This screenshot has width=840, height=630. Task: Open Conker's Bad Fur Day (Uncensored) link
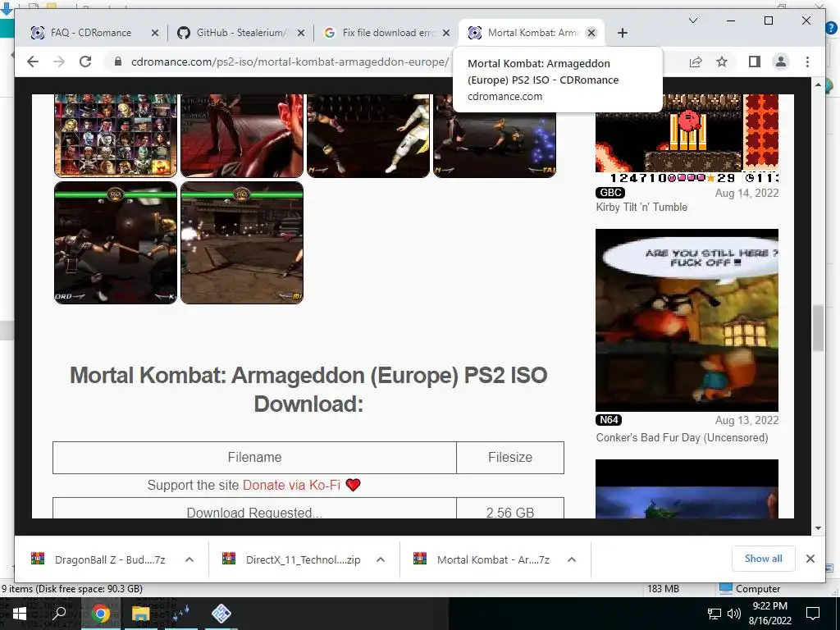[x=682, y=438]
